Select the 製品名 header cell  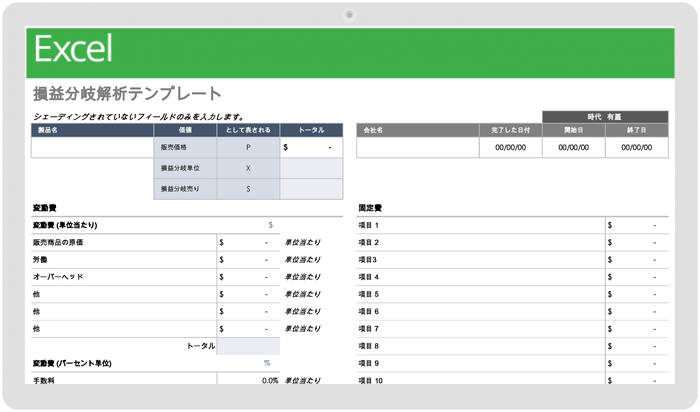point(92,130)
